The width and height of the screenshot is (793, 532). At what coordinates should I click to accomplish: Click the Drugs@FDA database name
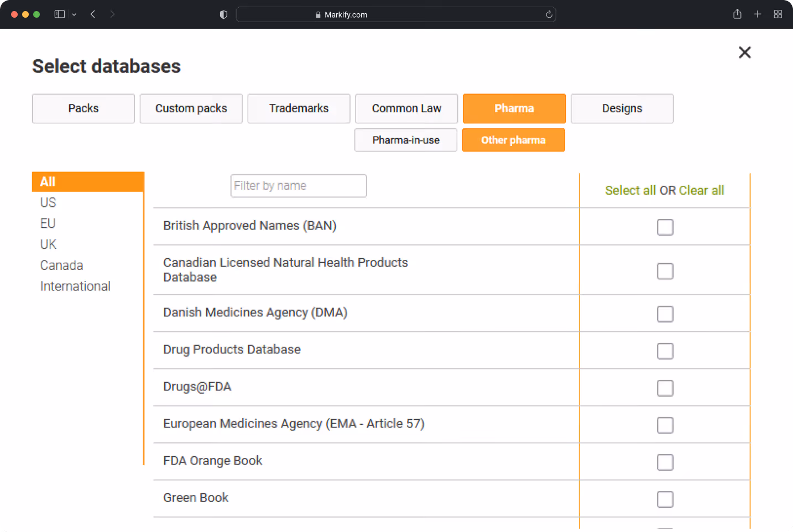pos(197,387)
